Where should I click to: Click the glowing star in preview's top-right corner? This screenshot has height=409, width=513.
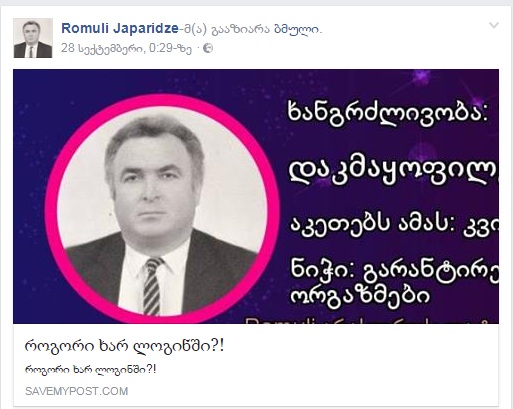click(421, 77)
